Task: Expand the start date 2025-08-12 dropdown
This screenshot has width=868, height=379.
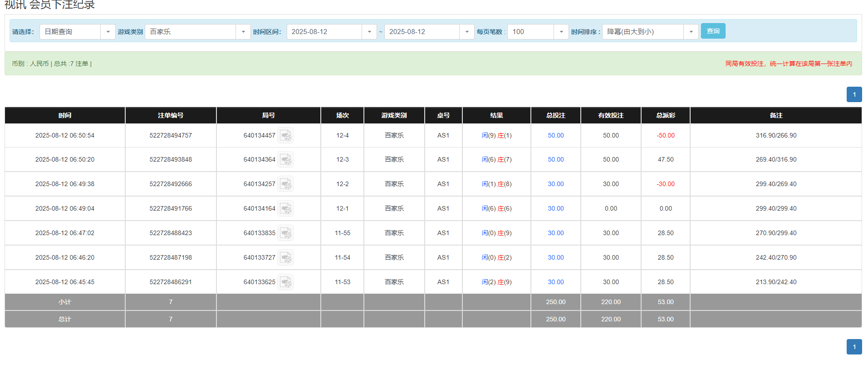Action: pyautogui.click(x=369, y=32)
